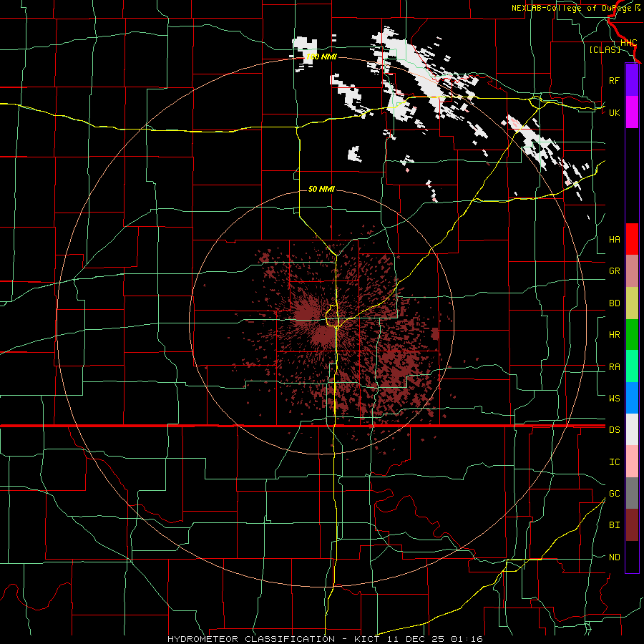Click the 'HA' legend label
This screenshot has width=644, height=644.
pos(614,240)
